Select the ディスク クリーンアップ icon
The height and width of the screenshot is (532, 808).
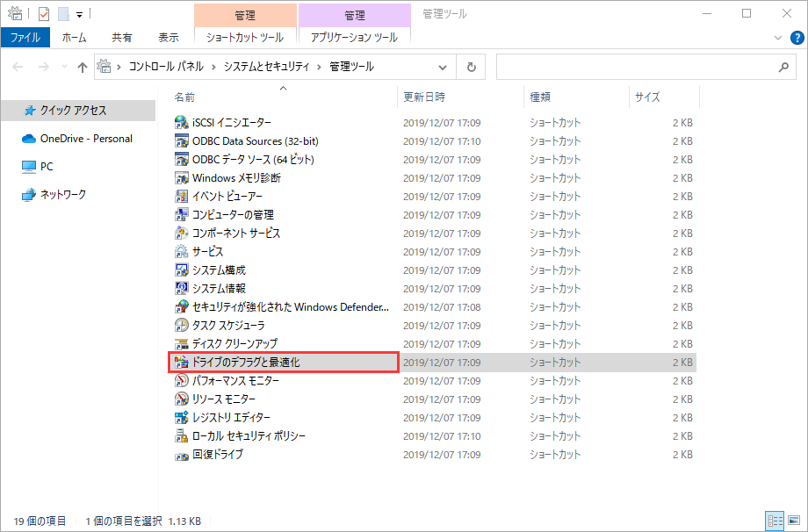(182, 344)
